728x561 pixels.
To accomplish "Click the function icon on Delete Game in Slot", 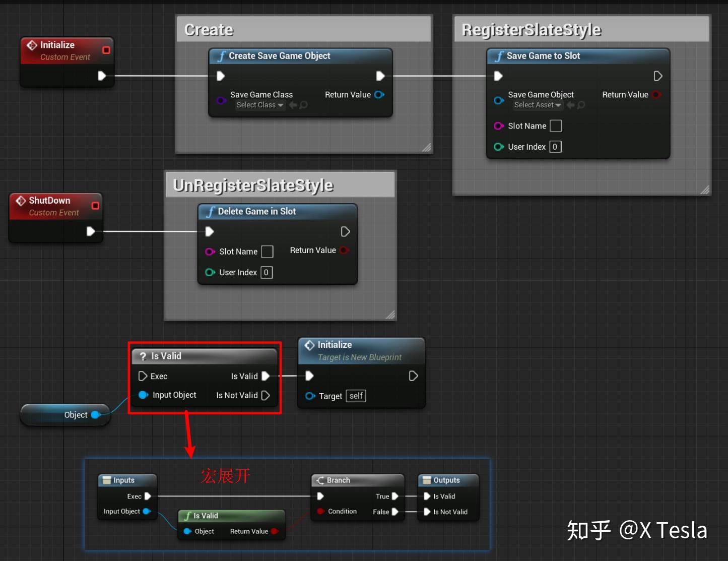I will [x=211, y=212].
